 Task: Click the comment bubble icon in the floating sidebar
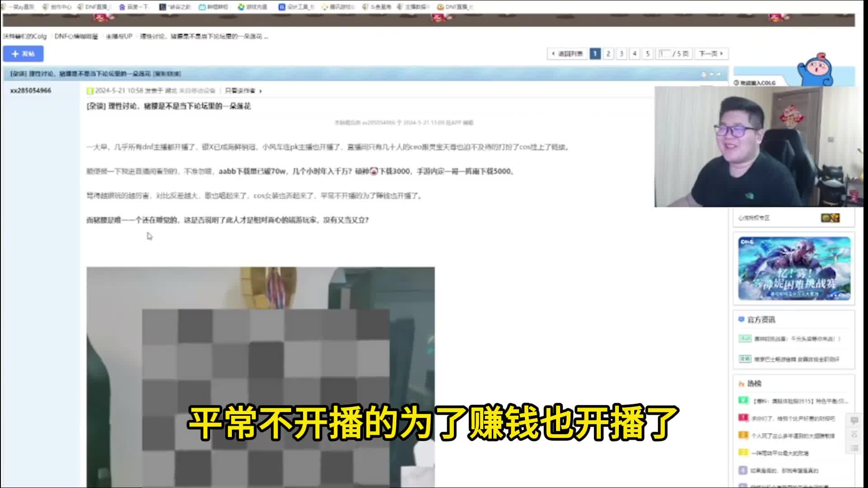click(854, 420)
